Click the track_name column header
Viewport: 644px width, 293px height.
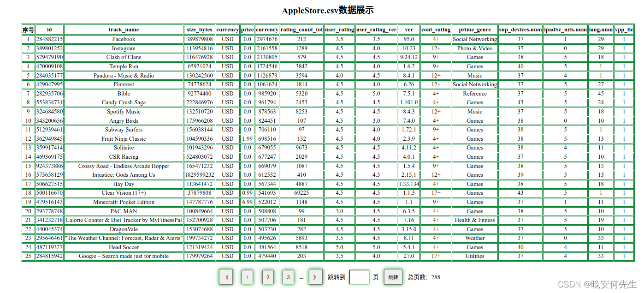pos(124,30)
